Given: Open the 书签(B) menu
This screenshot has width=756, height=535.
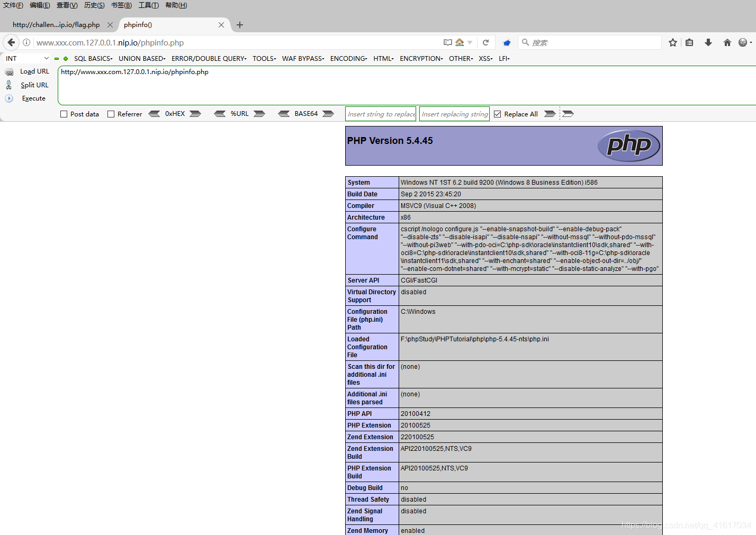Looking at the screenshot, I should (x=121, y=5).
